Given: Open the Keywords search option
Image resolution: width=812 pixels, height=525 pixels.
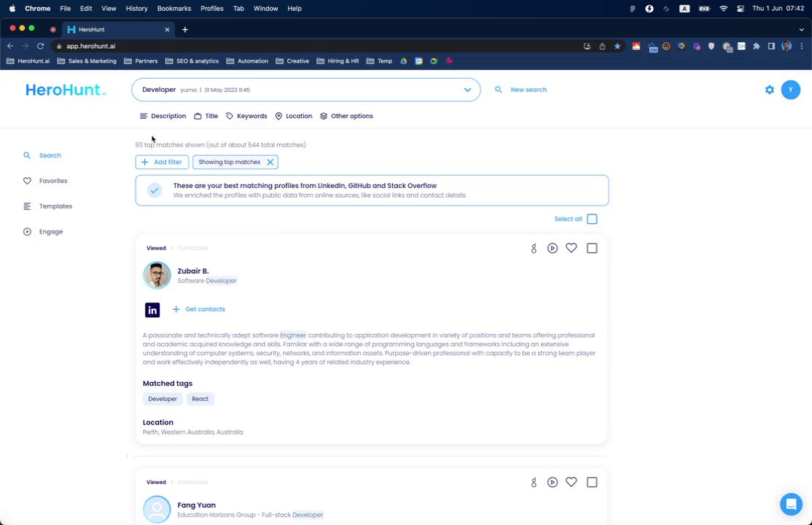Looking at the screenshot, I should tap(246, 116).
